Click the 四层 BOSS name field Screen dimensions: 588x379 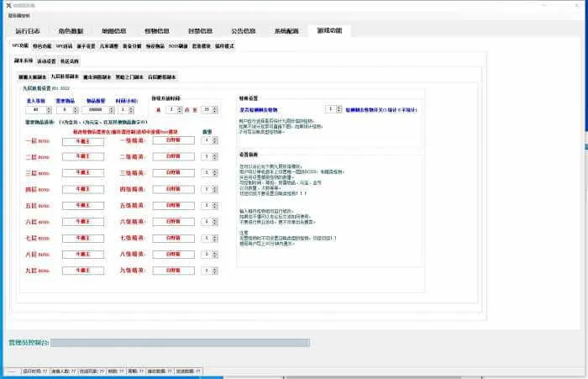pos(83,189)
